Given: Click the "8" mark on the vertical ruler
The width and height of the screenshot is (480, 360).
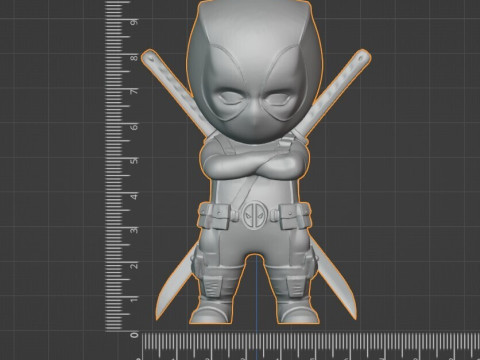Looking at the screenshot, I should [134, 58].
